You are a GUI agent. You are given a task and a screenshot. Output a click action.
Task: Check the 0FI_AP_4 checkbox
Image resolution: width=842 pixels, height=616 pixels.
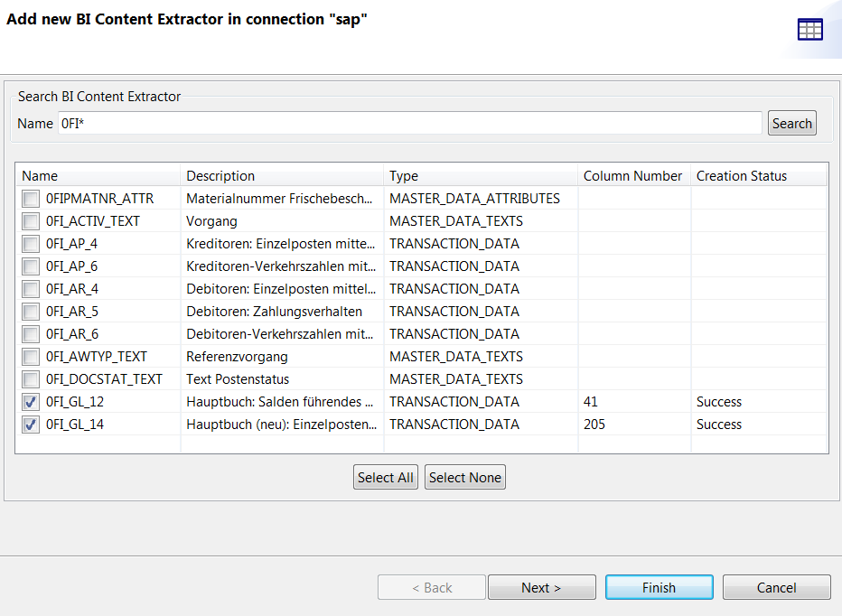click(30, 243)
